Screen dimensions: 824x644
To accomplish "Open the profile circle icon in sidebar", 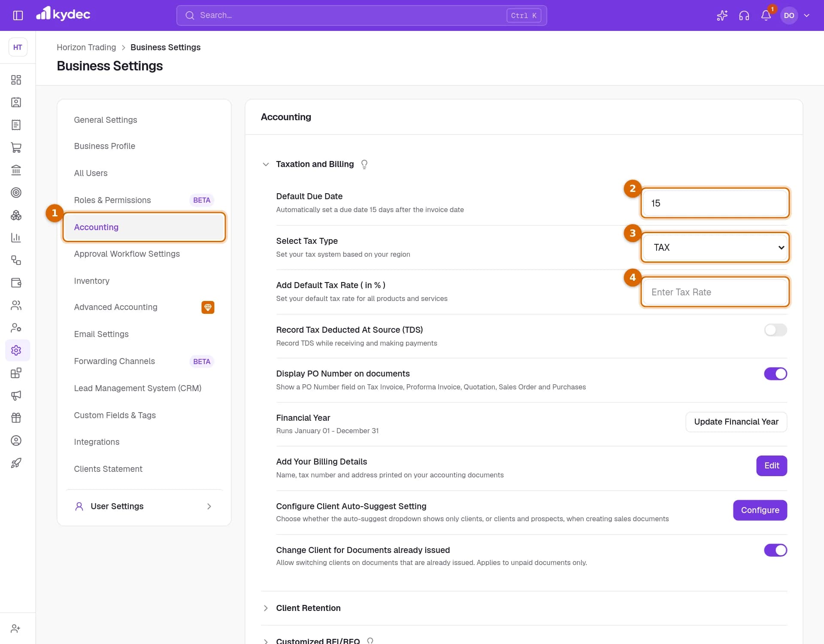I will [16, 440].
